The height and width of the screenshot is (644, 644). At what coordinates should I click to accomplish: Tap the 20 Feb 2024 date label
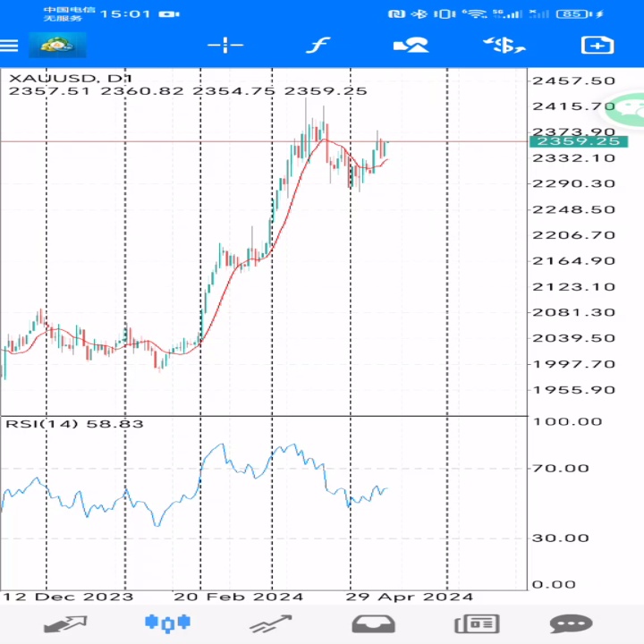pos(239,597)
